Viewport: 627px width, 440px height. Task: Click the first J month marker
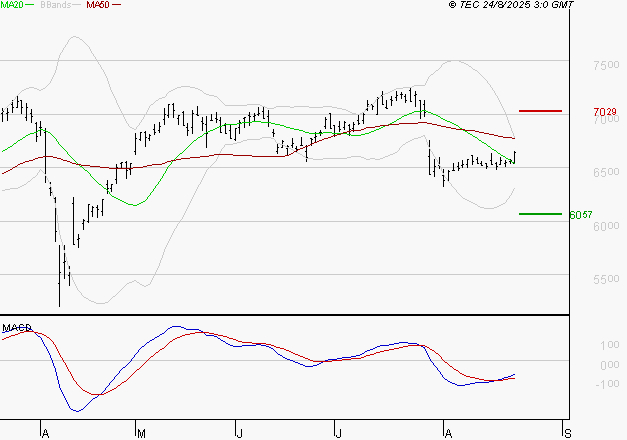(x=240, y=434)
